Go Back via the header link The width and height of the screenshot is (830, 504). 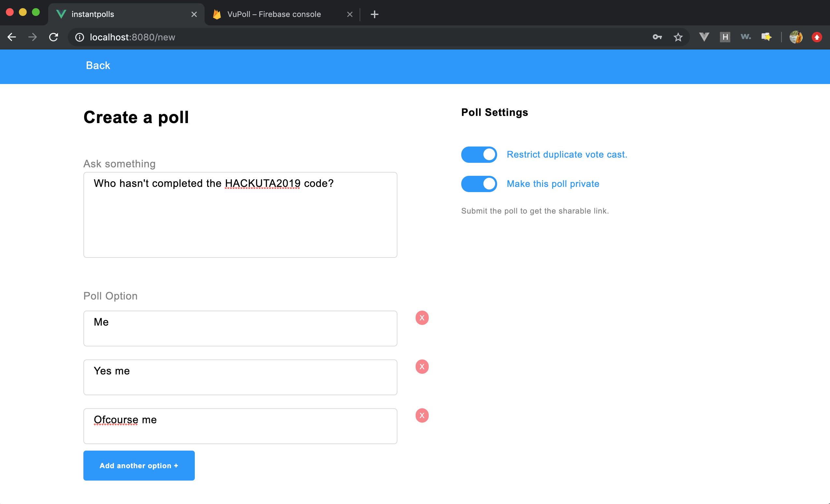coord(98,65)
